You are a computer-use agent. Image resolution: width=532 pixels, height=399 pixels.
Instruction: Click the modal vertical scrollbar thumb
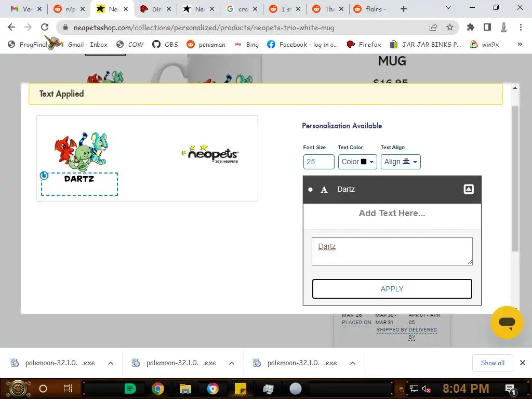(x=515, y=179)
